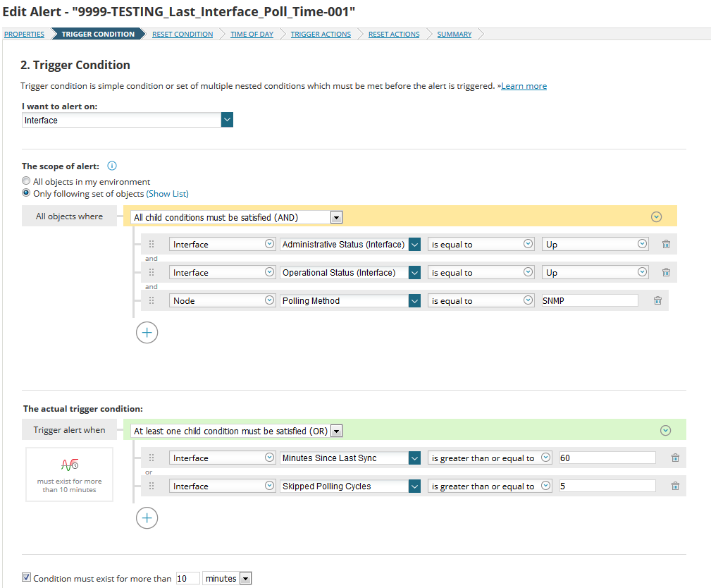Screen dimensions: 711x588
Task: Change Administrative Status value Up dropdown
Action: click(x=595, y=244)
